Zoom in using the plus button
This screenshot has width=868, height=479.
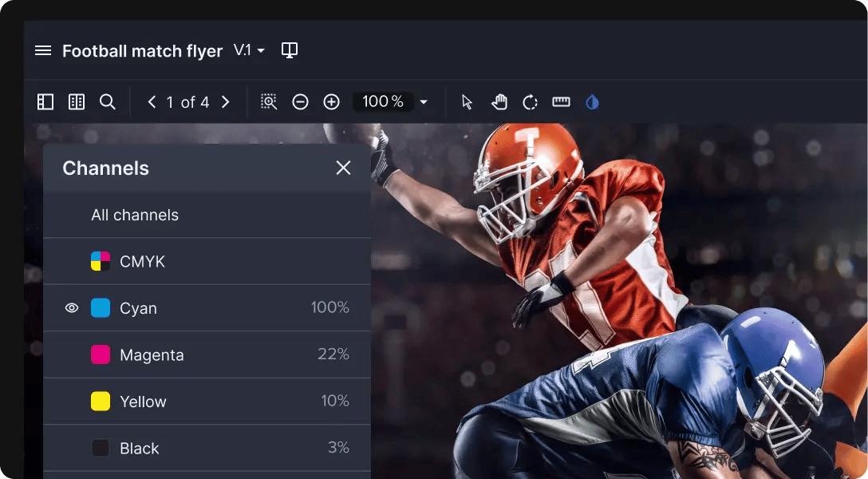(x=332, y=101)
